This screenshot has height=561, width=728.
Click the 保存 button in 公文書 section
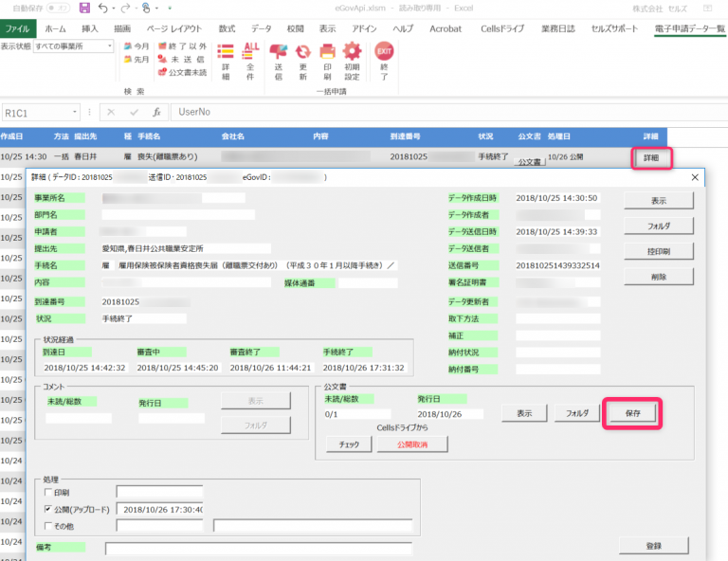(633, 413)
